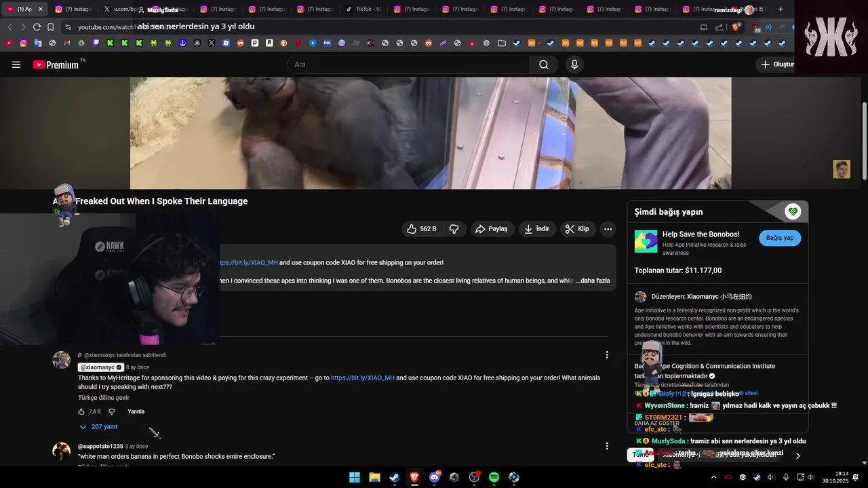Open @suppotato1235 commenter profile picture
Screen dimensions: 868x488
click(62, 451)
